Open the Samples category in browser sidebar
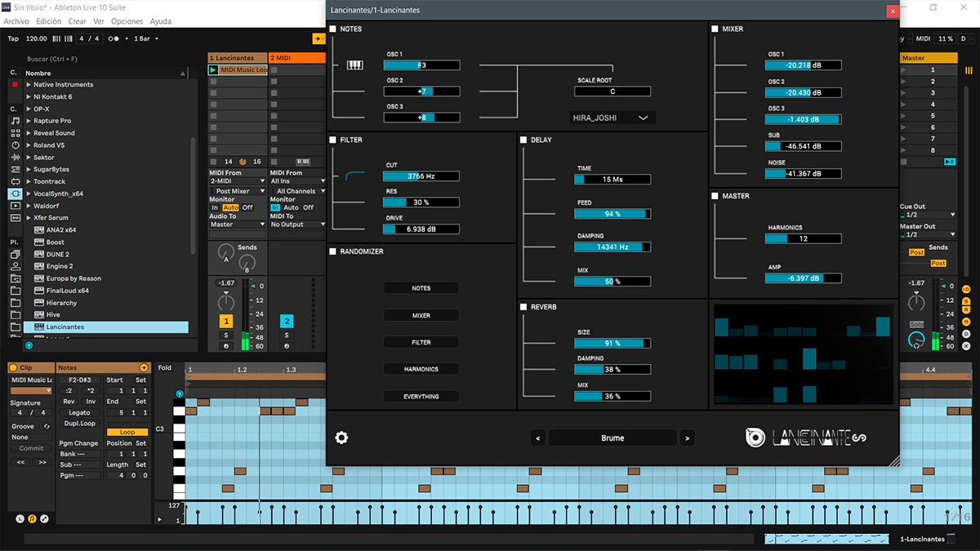The height and width of the screenshot is (551, 980). (16, 218)
